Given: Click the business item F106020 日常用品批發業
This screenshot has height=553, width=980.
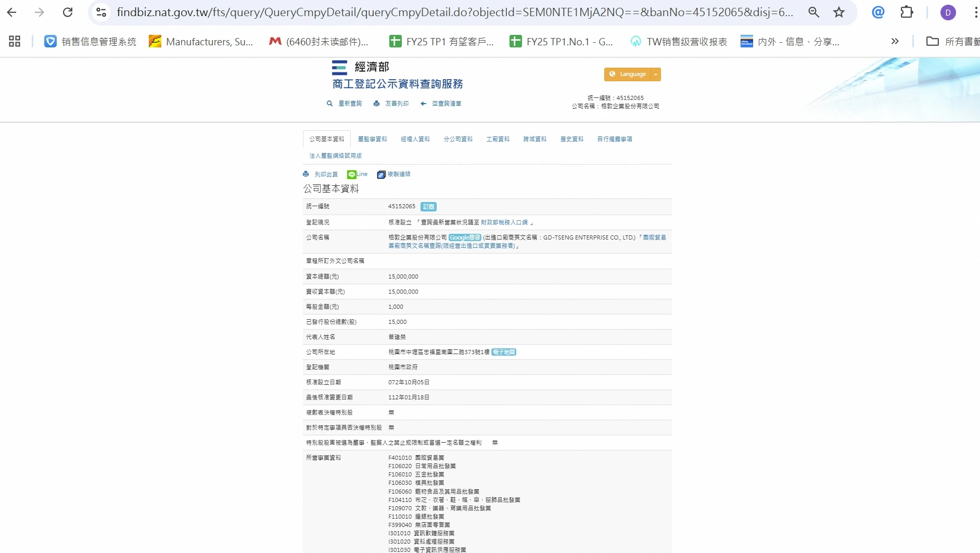Looking at the screenshot, I should coord(422,466).
